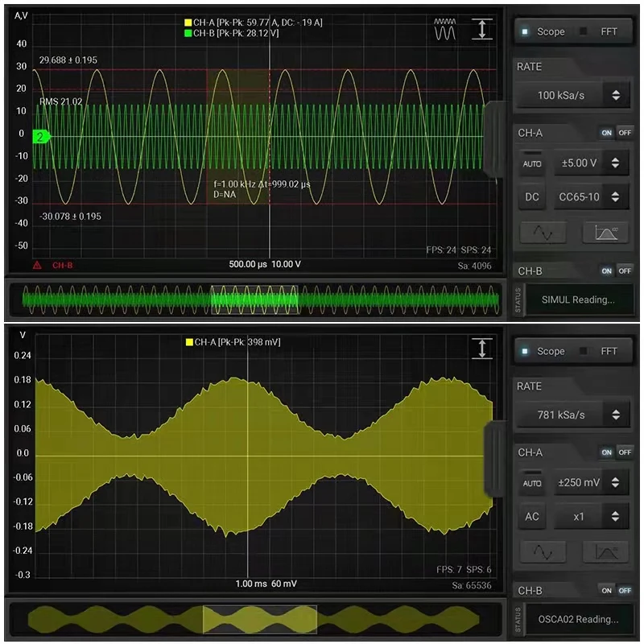Open x1 probe attenuation selector

coord(591,517)
